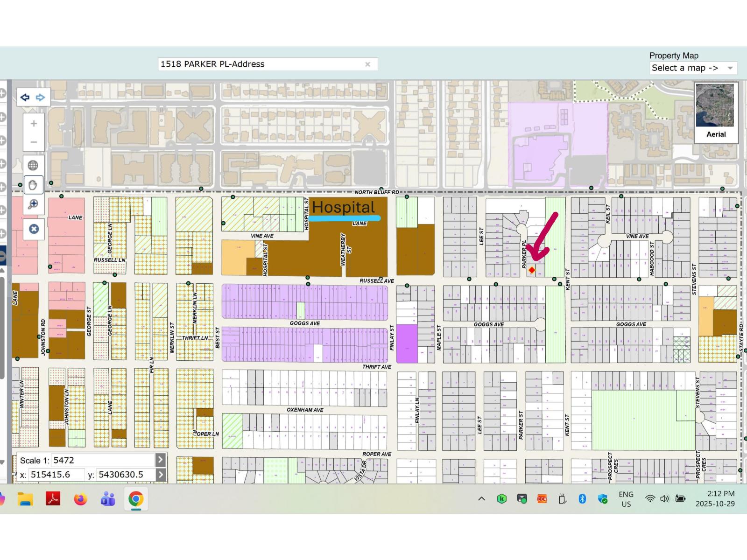Viewport: 747px width, 560px height.
Task: Apply scale with the arrow button
Action: (x=160, y=460)
